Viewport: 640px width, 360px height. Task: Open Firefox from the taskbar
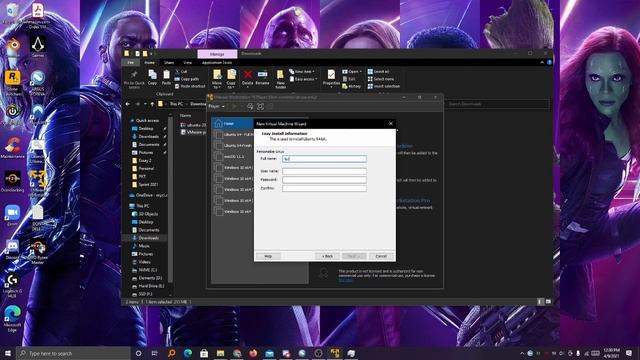coord(253,353)
